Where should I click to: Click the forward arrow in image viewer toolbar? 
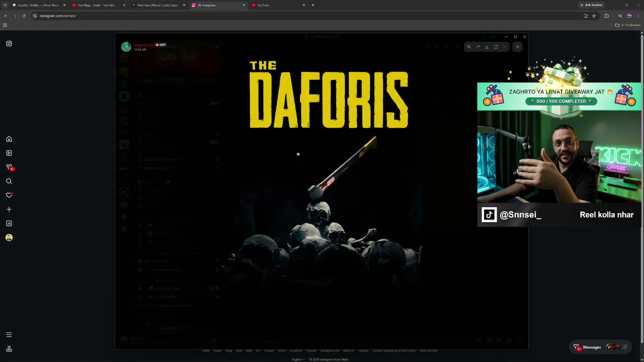[478, 47]
